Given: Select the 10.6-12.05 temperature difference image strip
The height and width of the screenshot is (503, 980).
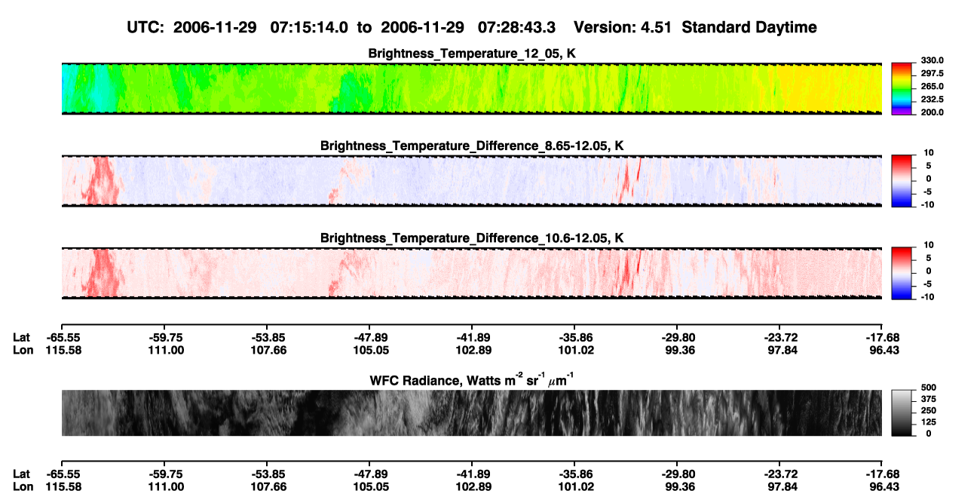Looking at the screenshot, I should [x=471, y=272].
